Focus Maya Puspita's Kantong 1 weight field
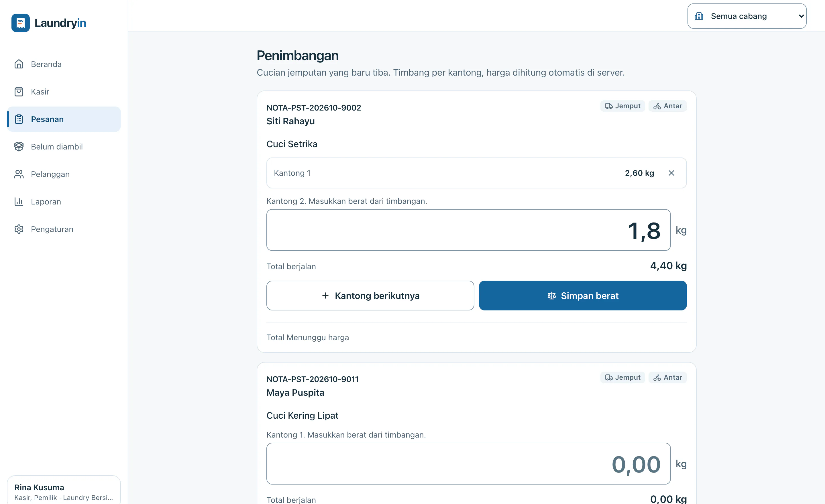 click(468, 464)
